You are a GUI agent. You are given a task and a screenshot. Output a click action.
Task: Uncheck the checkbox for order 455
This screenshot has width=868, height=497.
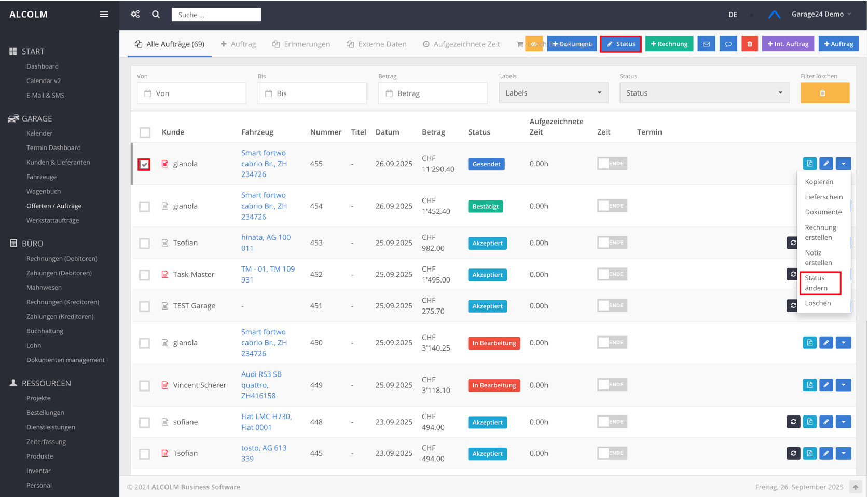[144, 164]
